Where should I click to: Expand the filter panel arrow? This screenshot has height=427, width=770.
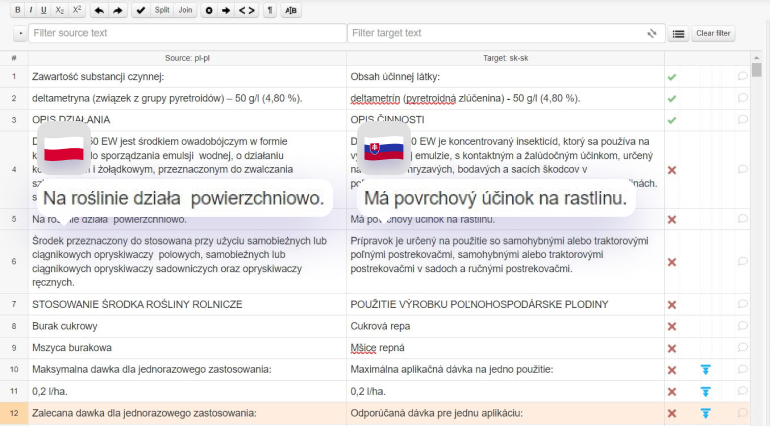20,33
